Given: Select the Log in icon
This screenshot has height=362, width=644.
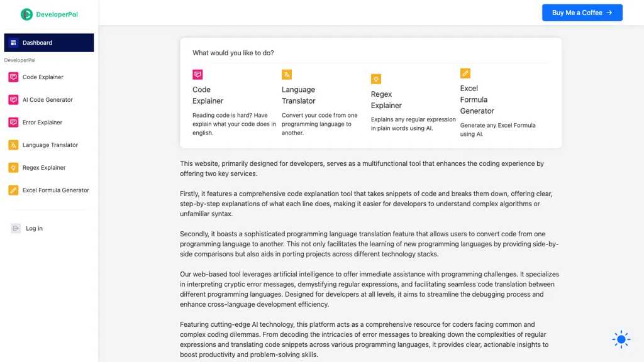Looking at the screenshot, I should click(15, 228).
